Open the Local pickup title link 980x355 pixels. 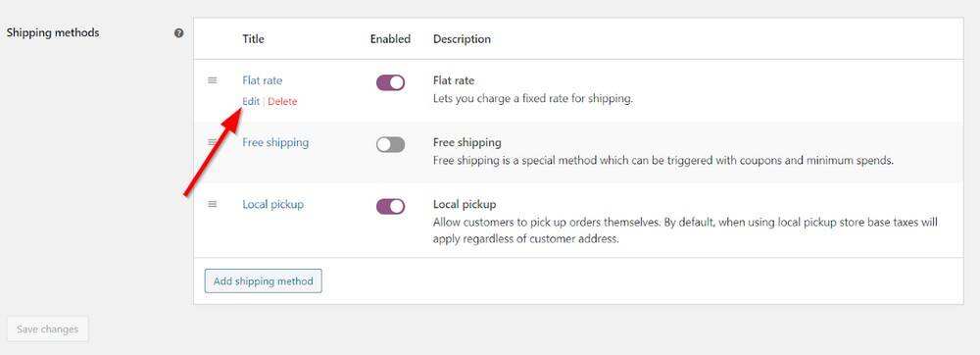pos(273,204)
